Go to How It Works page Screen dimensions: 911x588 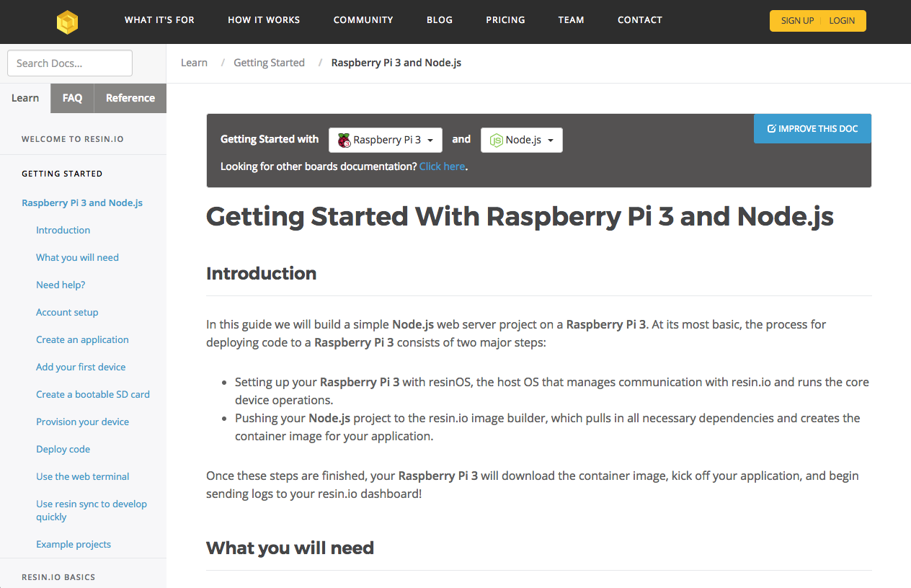264,20
